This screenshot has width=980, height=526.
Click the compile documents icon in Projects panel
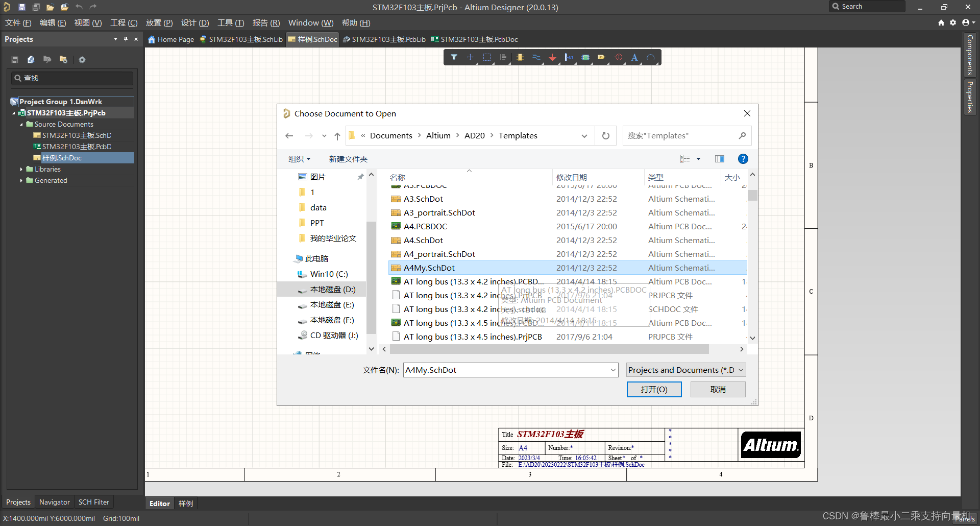coord(31,60)
